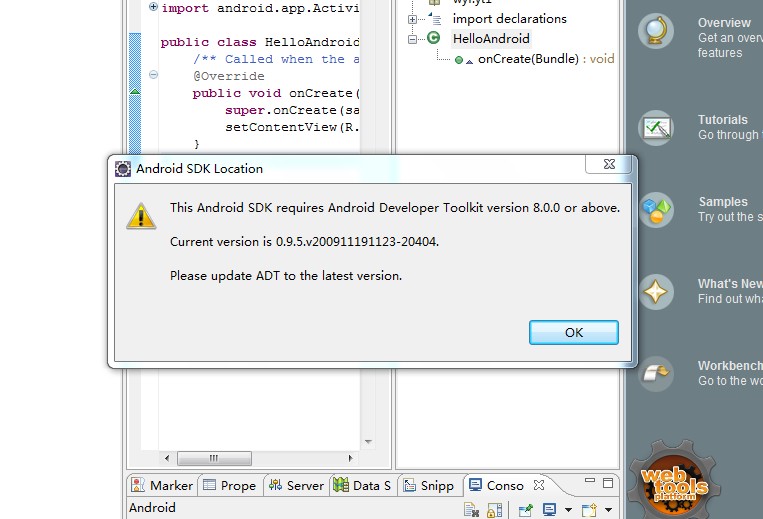Click the Samples shapes icon

(x=656, y=210)
